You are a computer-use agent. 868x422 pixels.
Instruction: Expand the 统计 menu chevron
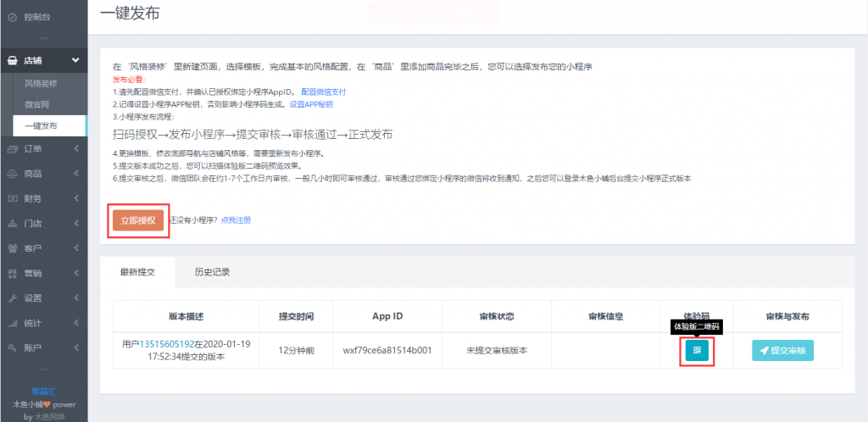[76, 323]
